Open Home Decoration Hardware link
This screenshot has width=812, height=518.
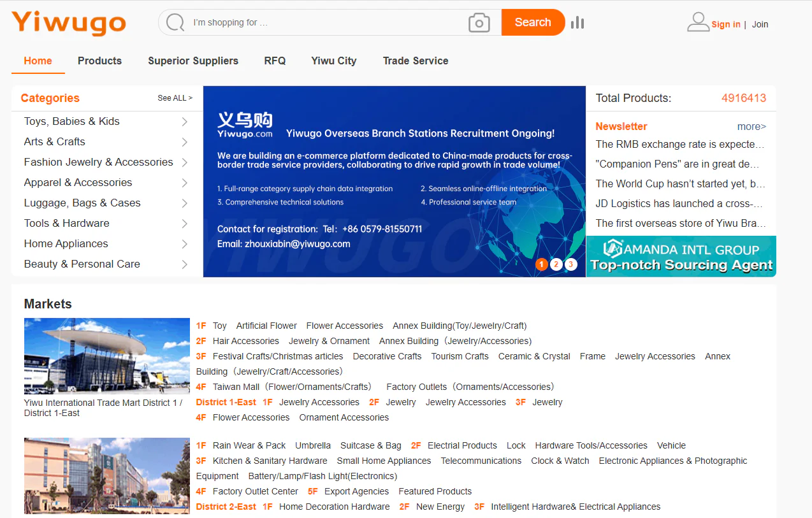pyautogui.click(x=335, y=507)
